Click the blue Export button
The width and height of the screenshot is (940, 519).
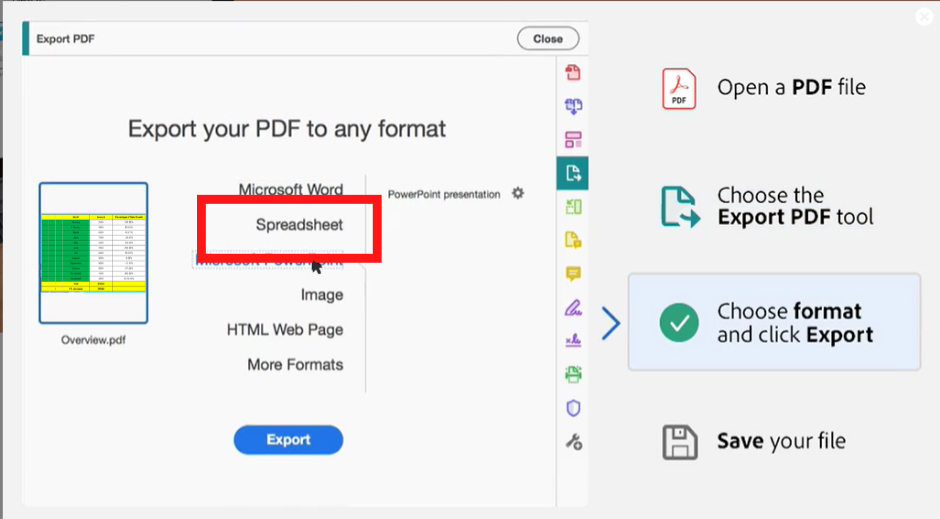[288, 440]
